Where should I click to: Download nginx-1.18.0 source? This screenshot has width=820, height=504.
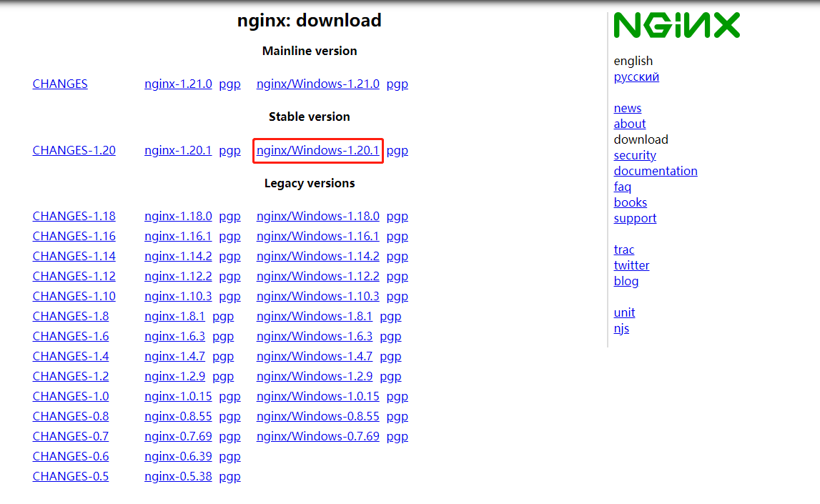(178, 217)
